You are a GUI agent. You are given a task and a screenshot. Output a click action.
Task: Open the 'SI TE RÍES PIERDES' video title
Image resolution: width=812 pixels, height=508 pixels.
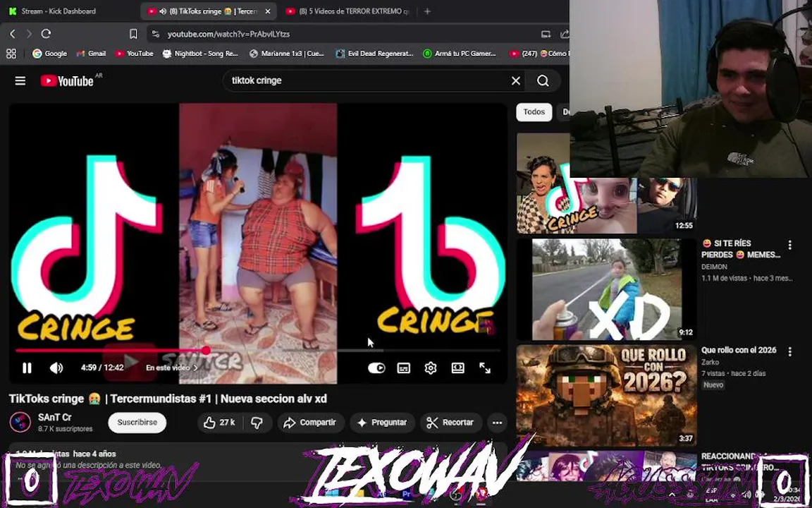[741, 249]
